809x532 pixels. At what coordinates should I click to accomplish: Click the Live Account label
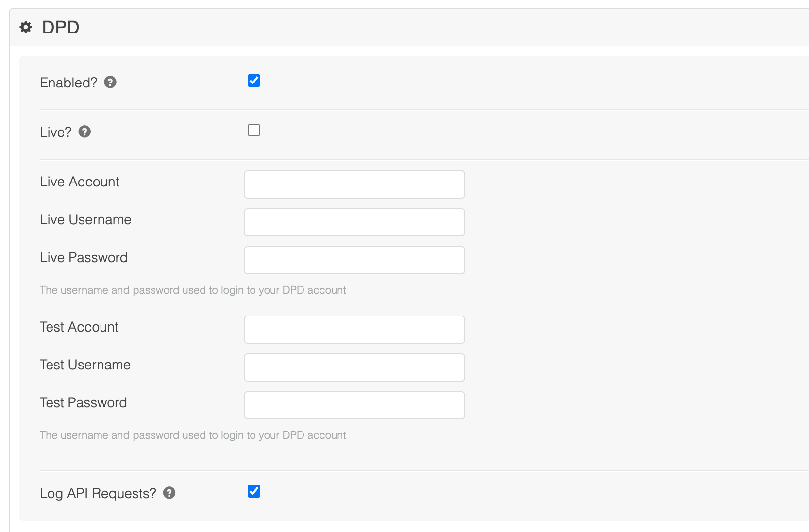[x=80, y=182]
